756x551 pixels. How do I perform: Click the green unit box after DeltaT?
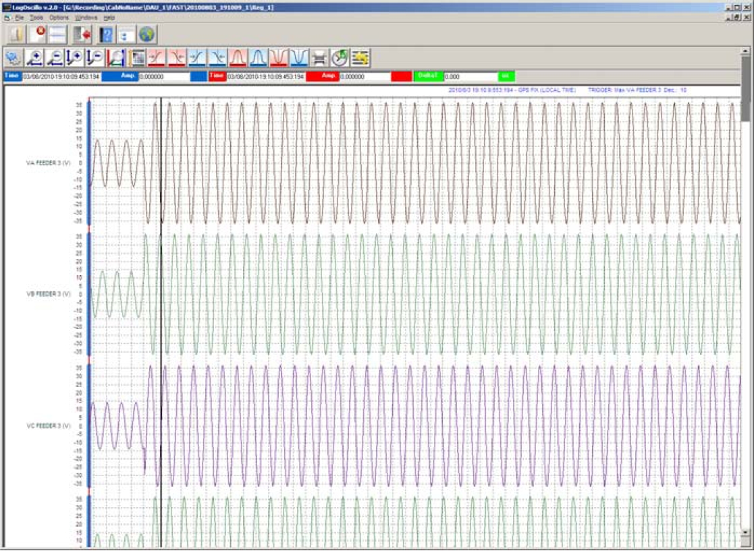pyautogui.click(x=506, y=77)
